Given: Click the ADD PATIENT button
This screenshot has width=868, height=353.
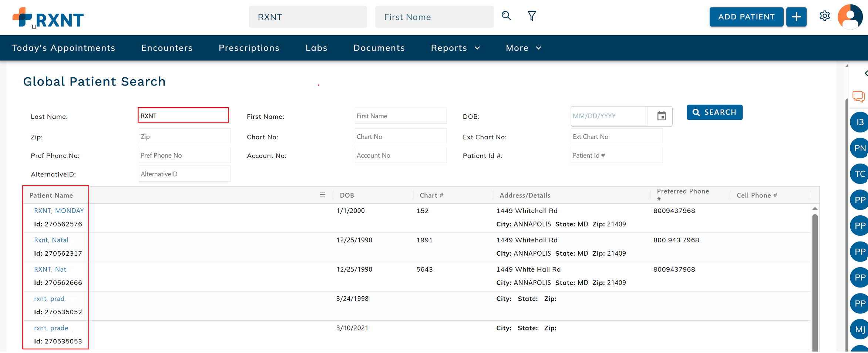Looking at the screenshot, I should tap(746, 17).
